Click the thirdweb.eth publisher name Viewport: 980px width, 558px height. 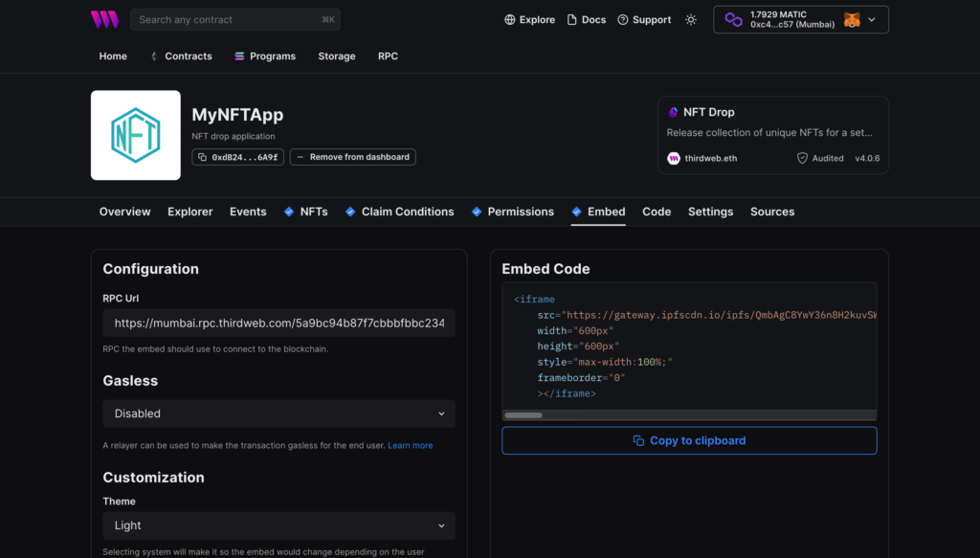(711, 158)
